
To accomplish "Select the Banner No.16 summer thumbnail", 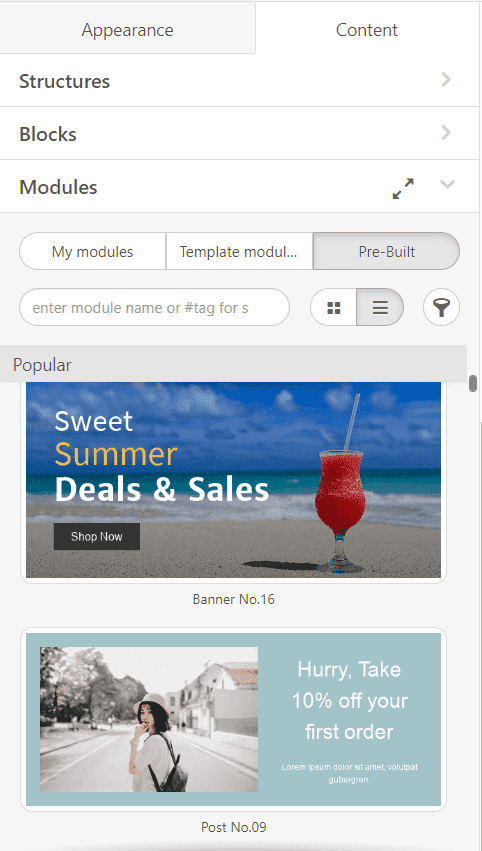I will 233,480.
